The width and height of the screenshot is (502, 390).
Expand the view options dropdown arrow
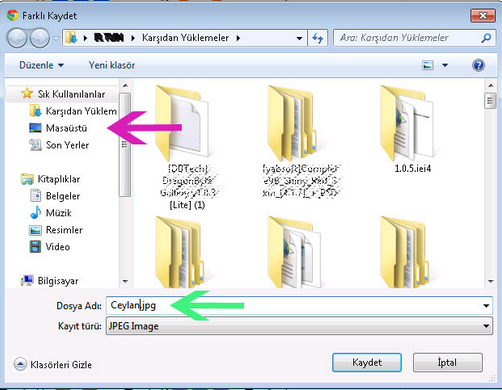[x=445, y=65]
